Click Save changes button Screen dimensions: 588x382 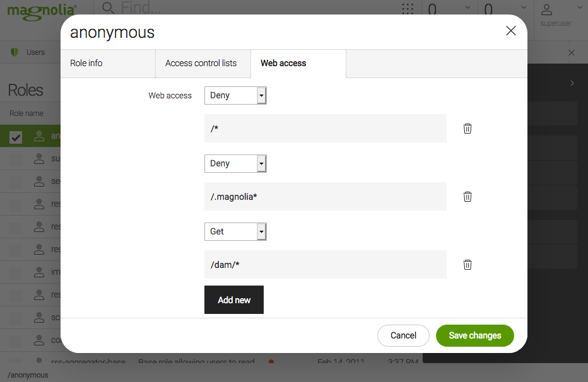[x=474, y=335]
